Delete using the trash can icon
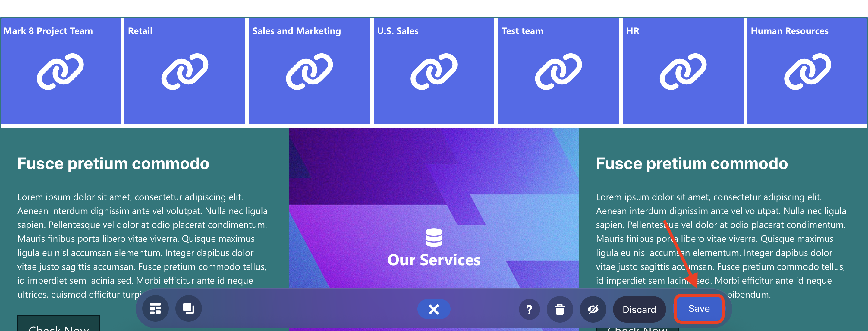 [x=560, y=309]
